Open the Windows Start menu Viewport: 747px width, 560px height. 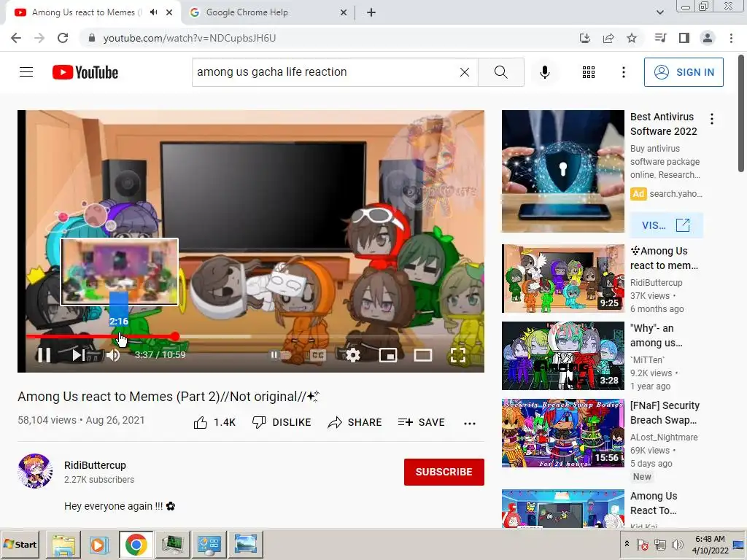(x=20, y=544)
